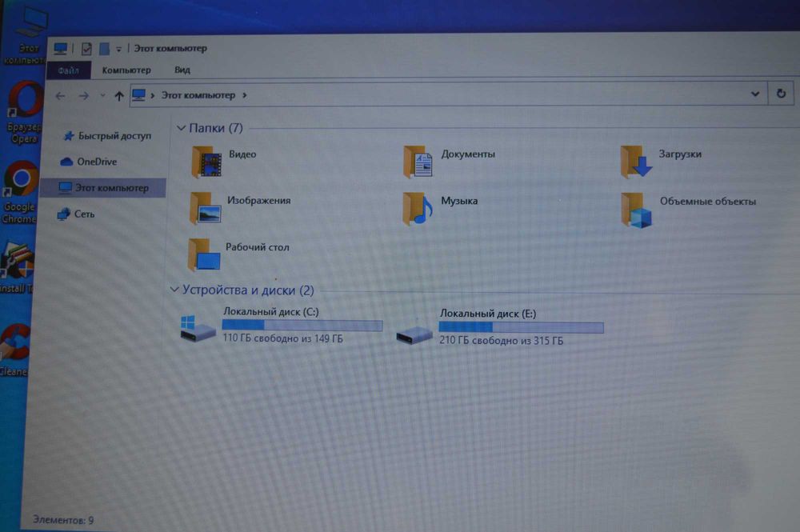800x532 pixels.
Task: Click Этот компьютер breadcrumb in address bar
Action: coord(198,95)
